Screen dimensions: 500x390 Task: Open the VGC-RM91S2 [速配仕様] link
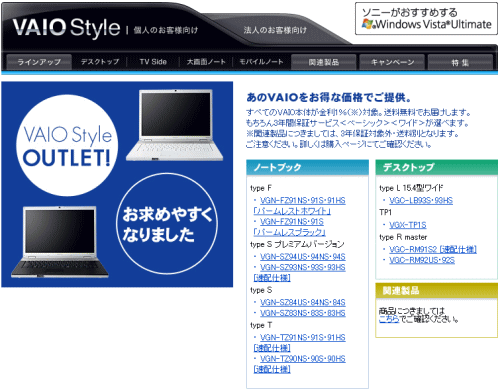[x=433, y=249]
